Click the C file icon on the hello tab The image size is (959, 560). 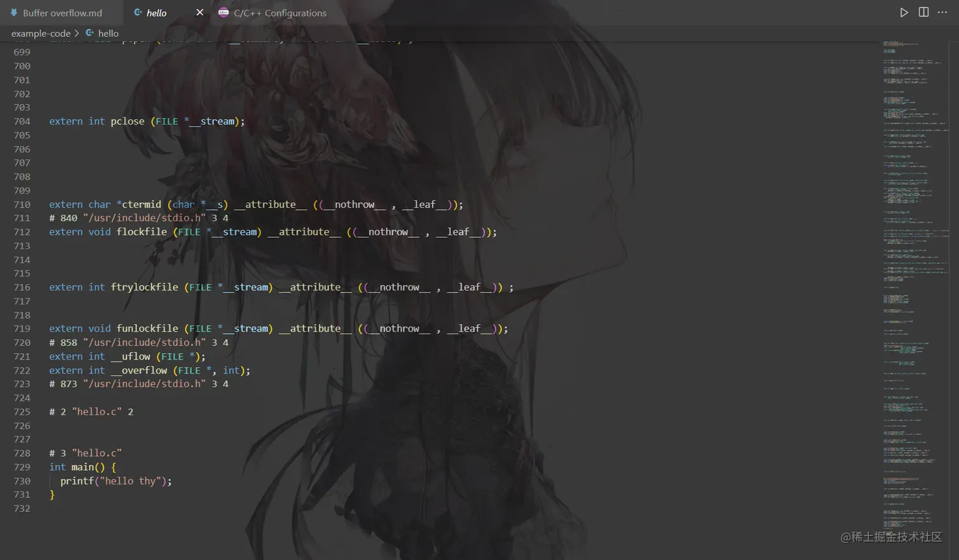(x=137, y=12)
